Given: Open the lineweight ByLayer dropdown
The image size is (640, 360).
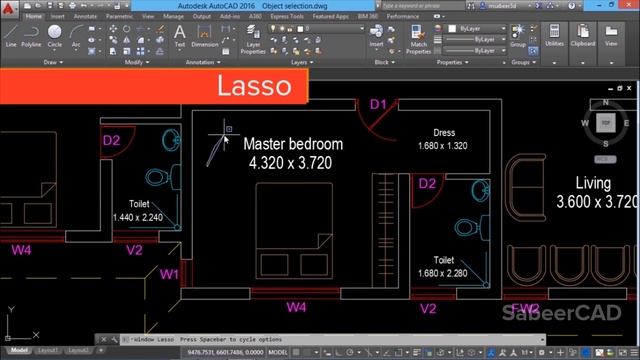Looking at the screenshot, I should click(x=474, y=40).
